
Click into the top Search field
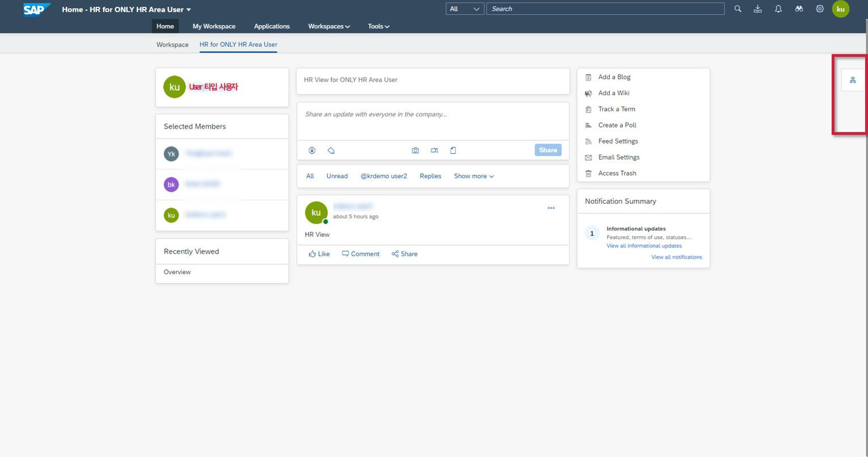coord(605,9)
